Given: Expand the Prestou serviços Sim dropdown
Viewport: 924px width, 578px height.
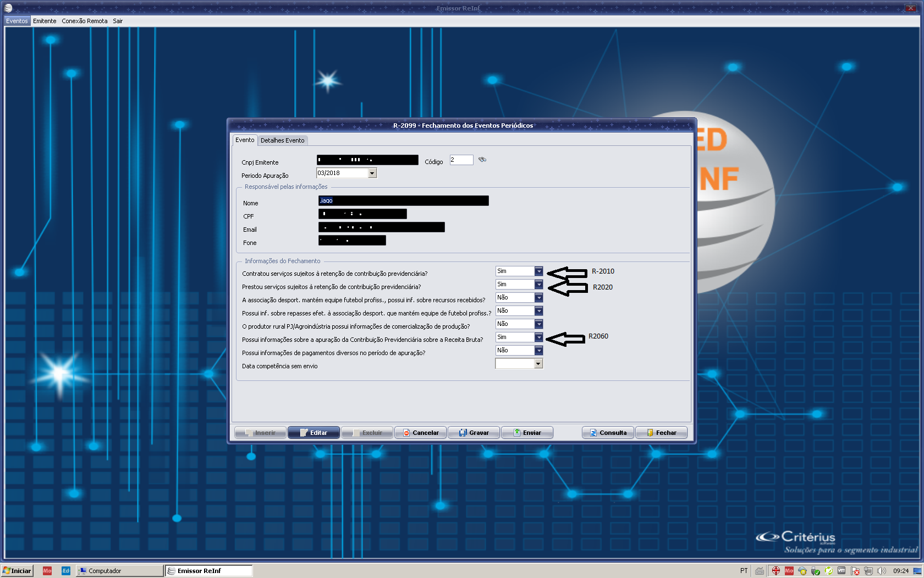Looking at the screenshot, I should 538,285.
